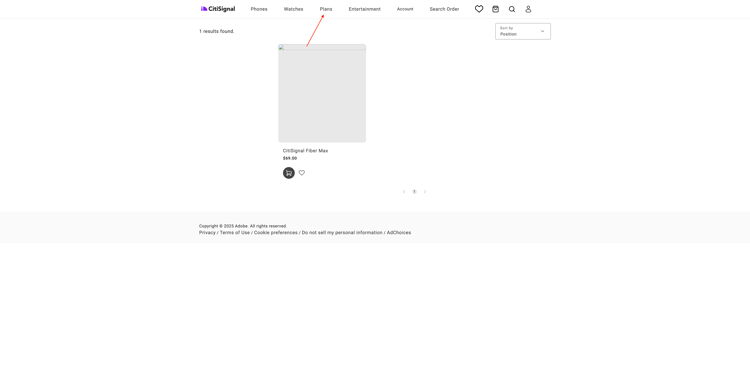Open the Entertainment menu
750x385 pixels.
[x=364, y=9]
